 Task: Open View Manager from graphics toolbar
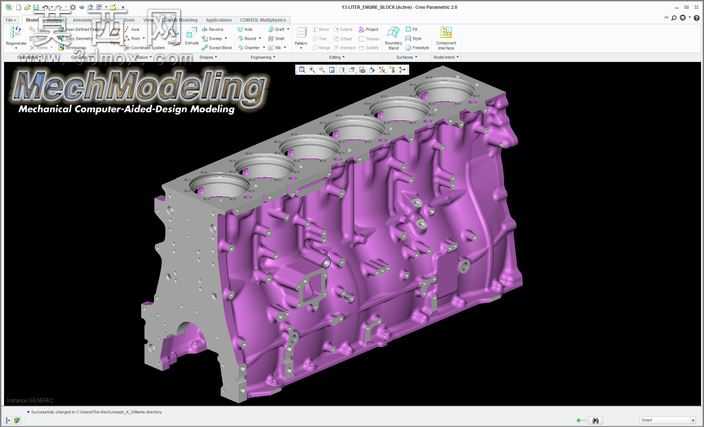362,70
